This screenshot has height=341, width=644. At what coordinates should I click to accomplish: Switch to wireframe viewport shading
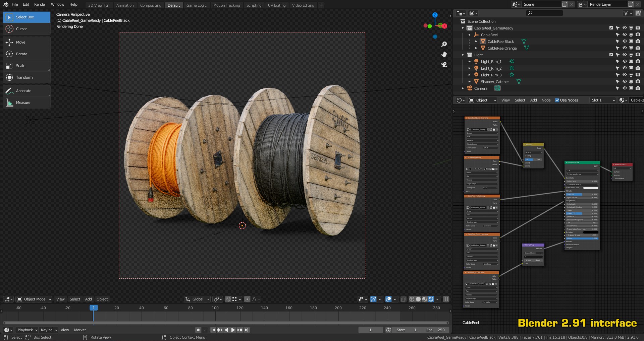click(412, 299)
